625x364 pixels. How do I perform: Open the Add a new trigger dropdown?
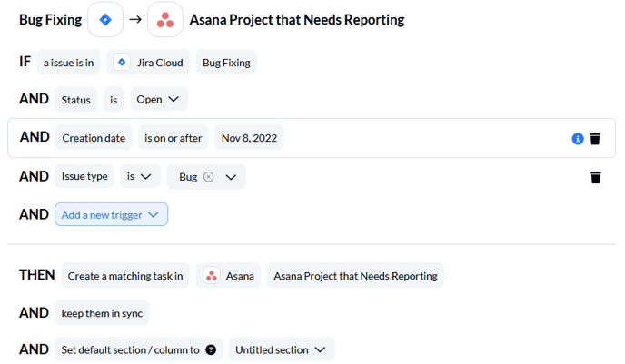(x=111, y=214)
